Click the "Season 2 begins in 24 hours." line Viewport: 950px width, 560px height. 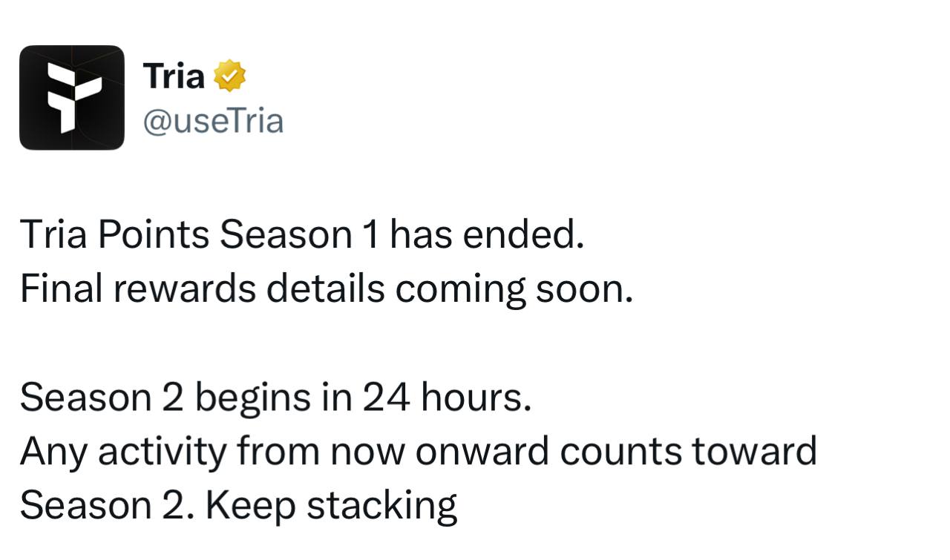pyautogui.click(x=275, y=398)
